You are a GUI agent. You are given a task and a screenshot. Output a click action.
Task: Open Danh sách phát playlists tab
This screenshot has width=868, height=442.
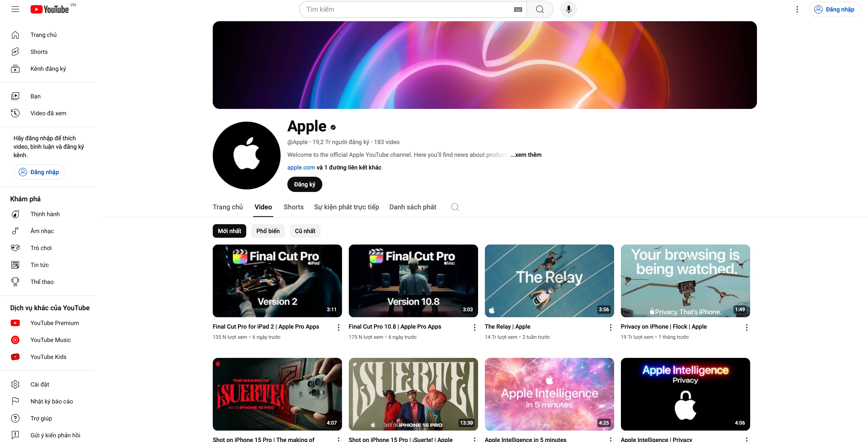[x=413, y=207]
